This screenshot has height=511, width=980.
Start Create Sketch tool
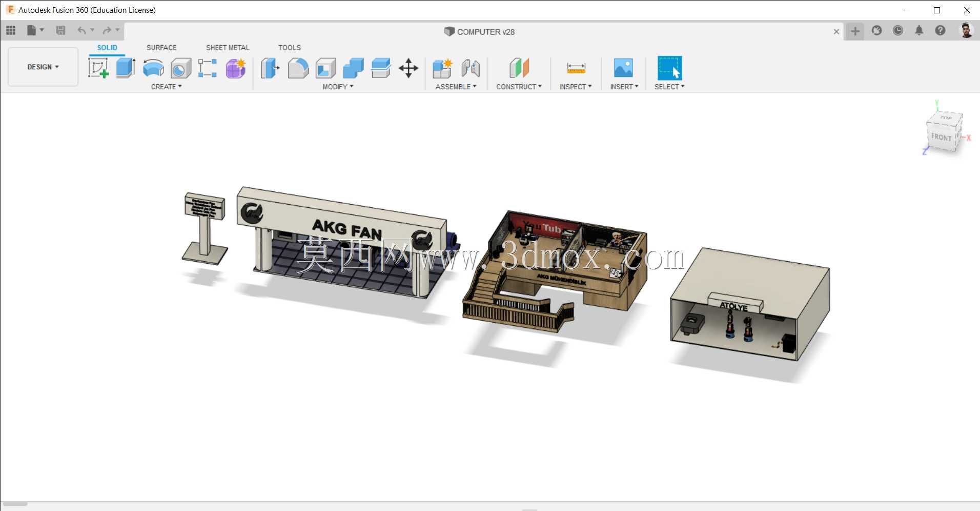(x=98, y=68)
